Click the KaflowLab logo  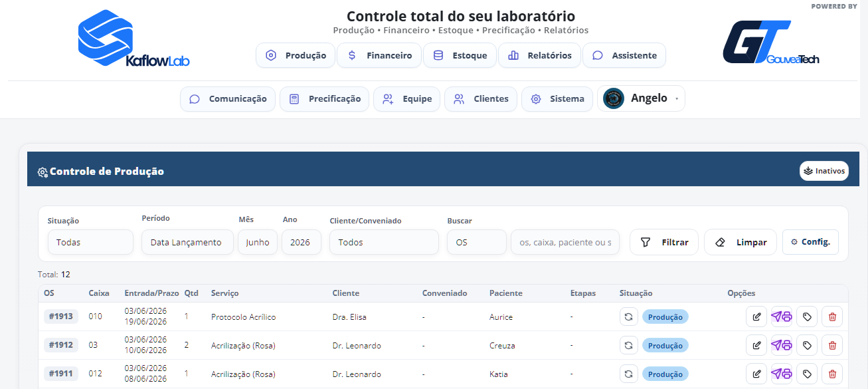coord(134,39)
